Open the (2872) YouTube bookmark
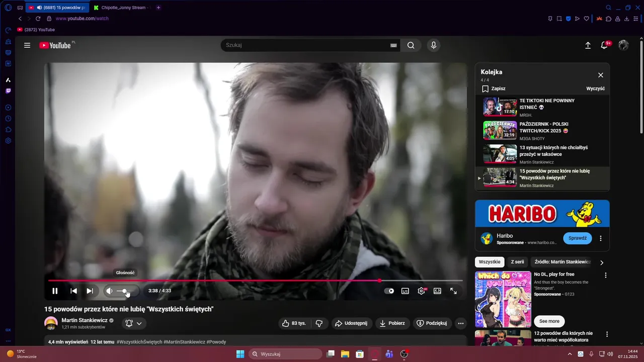 click(x=36, y=30)
